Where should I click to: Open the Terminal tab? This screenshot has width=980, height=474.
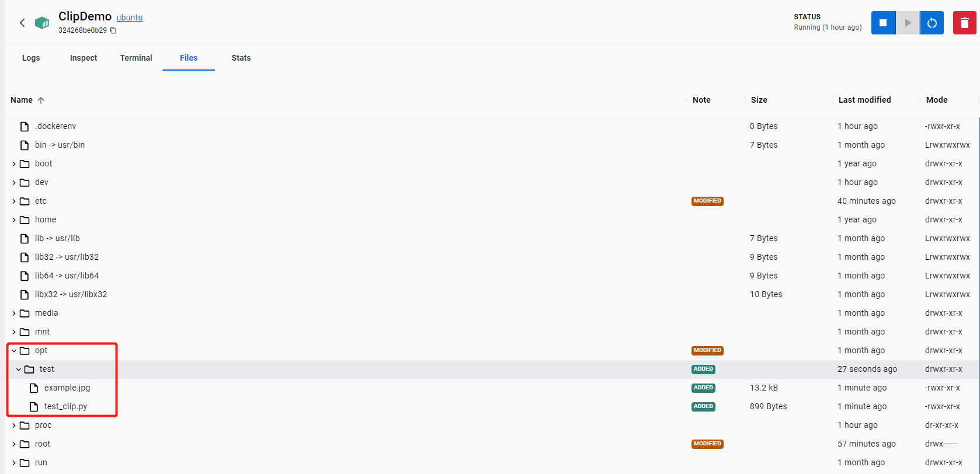[136, 58]
